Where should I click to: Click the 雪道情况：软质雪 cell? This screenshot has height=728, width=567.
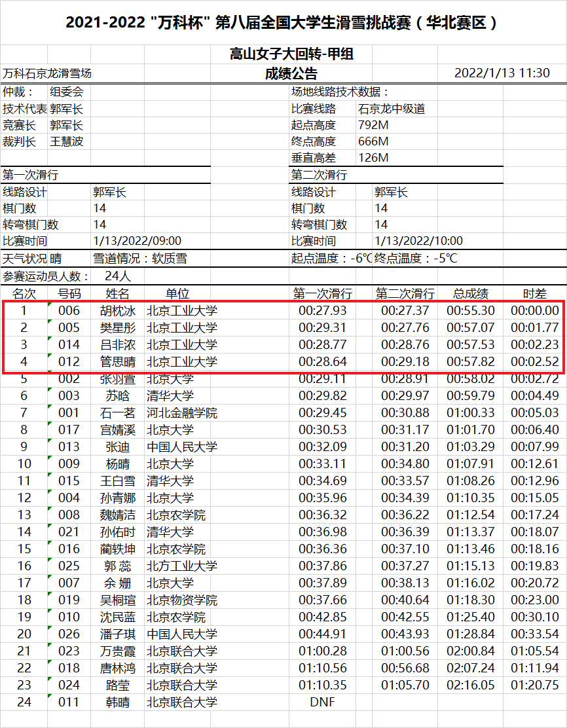coord(139,258)
